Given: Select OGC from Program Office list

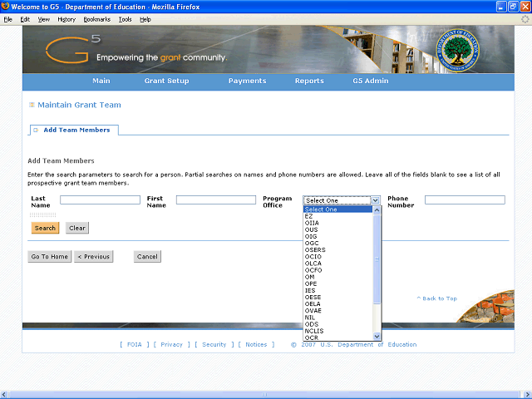Looking at the screenshot, I should point(338,244).
